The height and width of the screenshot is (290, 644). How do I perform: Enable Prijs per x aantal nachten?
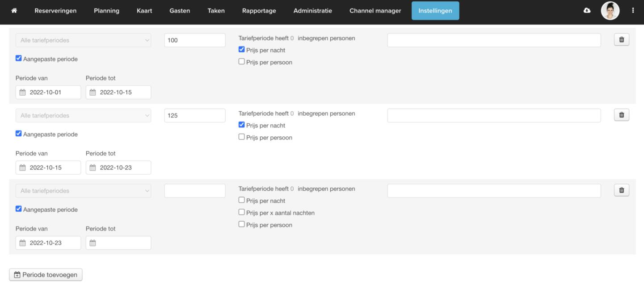pyautogui.click(x=242, y=213)
